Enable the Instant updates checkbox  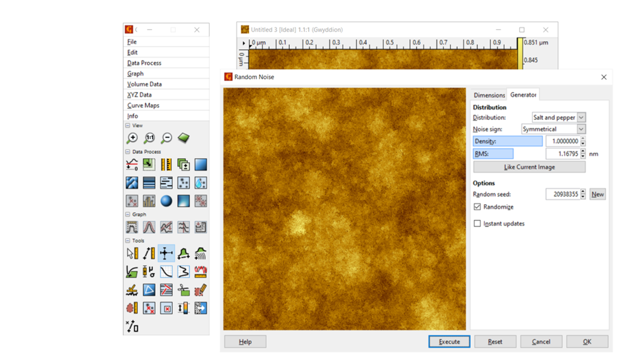point(478,223)
